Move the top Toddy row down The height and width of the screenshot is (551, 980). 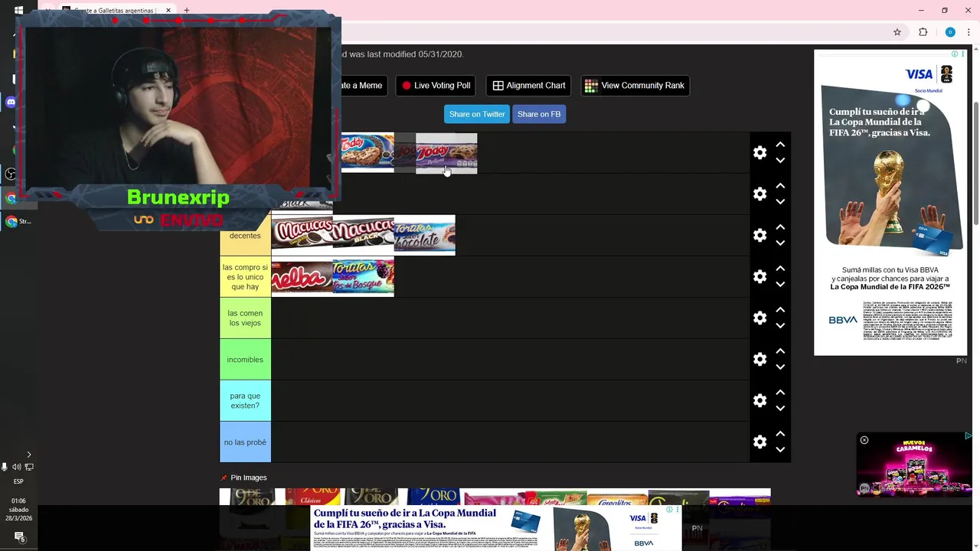[780, 160]
